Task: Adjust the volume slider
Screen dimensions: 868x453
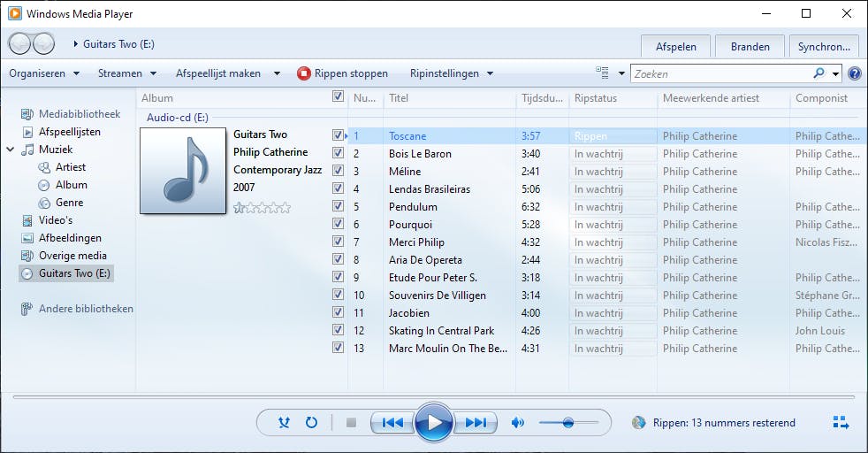Action: click(568, 423)
